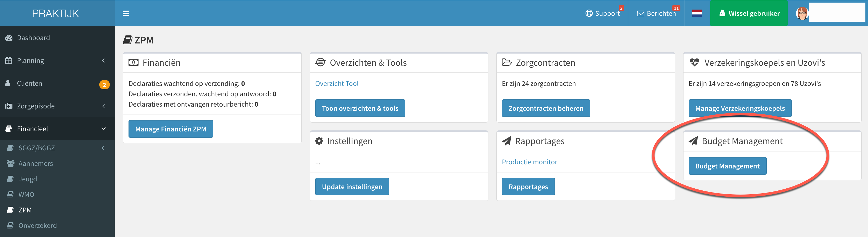
Task: Click the Rapportages button
Action: (x=528, y=187)
